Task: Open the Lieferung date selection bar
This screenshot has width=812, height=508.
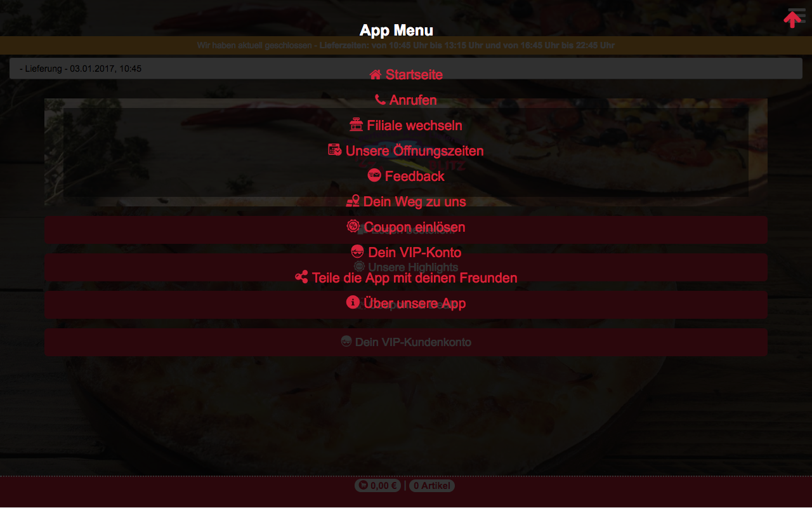Action: click(406, 69)
